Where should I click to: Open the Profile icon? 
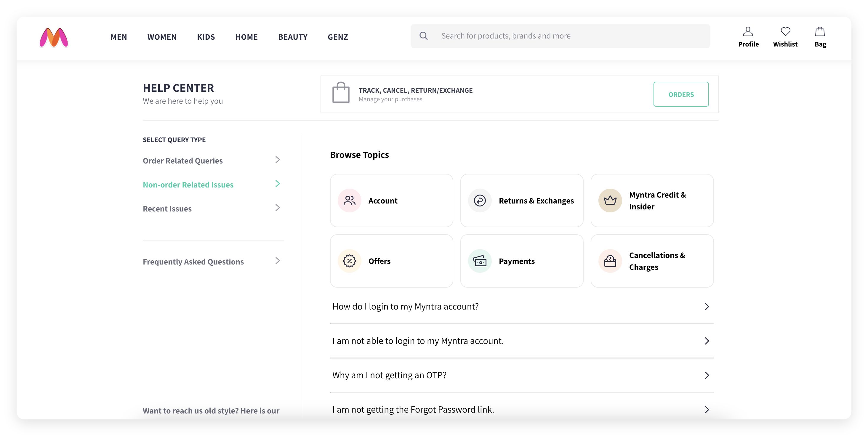(x=748, y=32)
